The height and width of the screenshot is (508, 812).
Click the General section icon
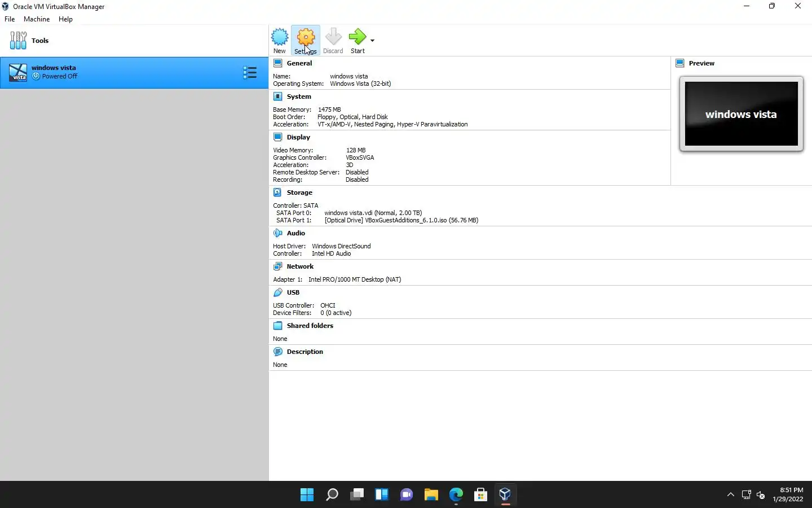pos(277,63)
